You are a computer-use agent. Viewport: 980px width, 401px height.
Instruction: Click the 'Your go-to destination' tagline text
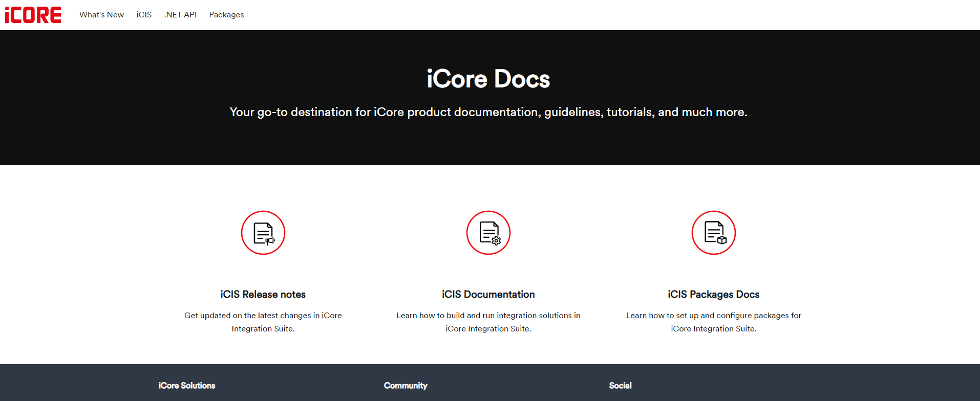488,112
